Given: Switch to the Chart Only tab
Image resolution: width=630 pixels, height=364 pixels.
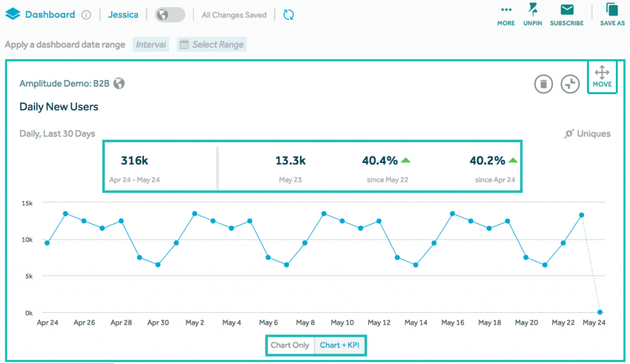Looking at the screenshot, I should pos(290,345).
